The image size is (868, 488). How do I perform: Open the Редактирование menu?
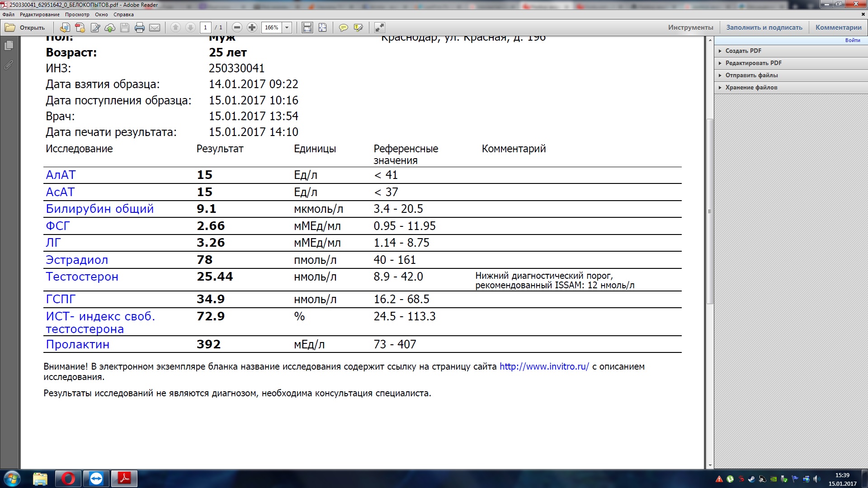point(40,14)
